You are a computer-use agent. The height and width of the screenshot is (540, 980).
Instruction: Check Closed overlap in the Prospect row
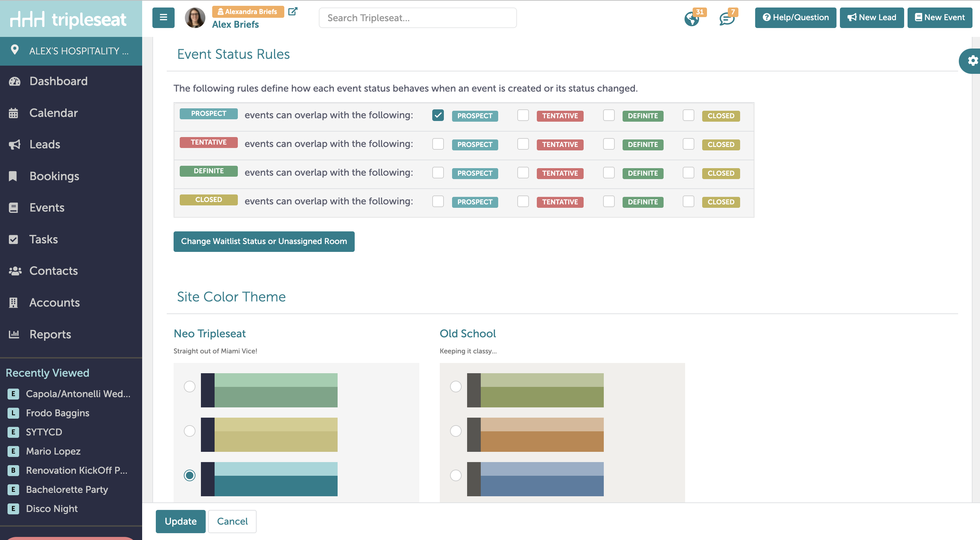tap(688, 115)
